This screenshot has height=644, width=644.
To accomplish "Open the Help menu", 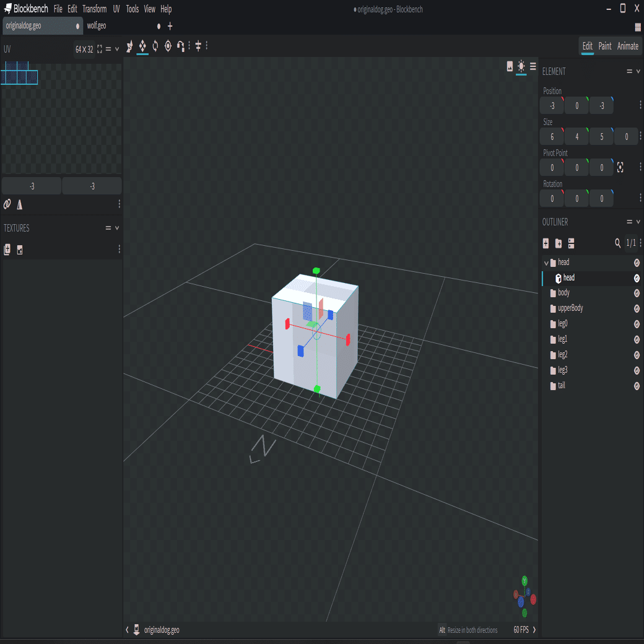I will click(166, 9).
